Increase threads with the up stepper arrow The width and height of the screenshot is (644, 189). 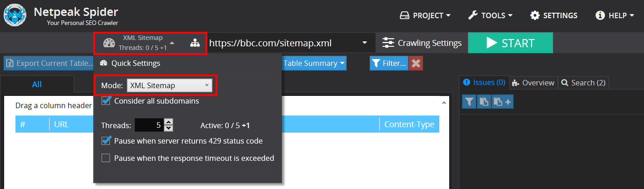(168, 122)
